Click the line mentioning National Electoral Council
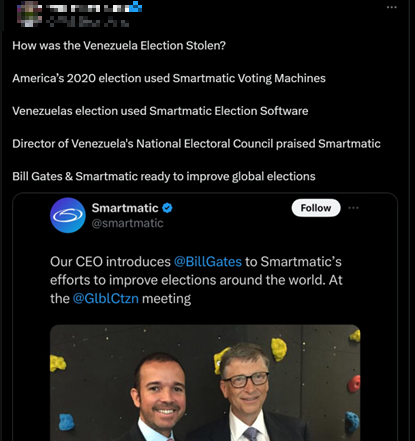Image resolution: width=415 pixels, height=441 pixels. point(196,144)
